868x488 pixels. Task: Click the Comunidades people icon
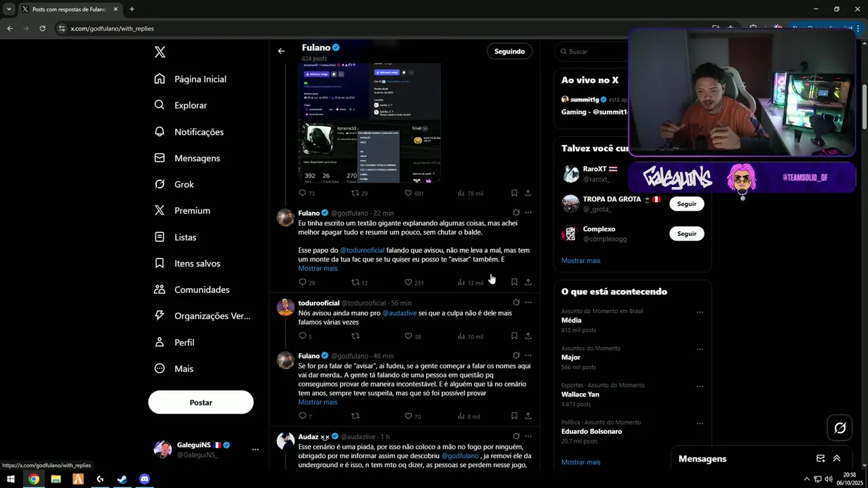click(159, 289)
